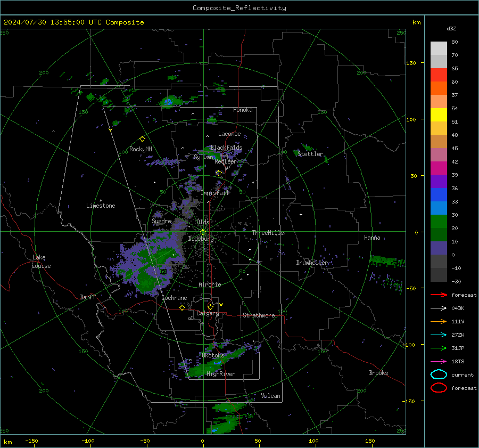Click the yellow diamond marker below Cochrane
Viewport: 479px width, 448px height.
pyautogui.click(x=182, y=307)
